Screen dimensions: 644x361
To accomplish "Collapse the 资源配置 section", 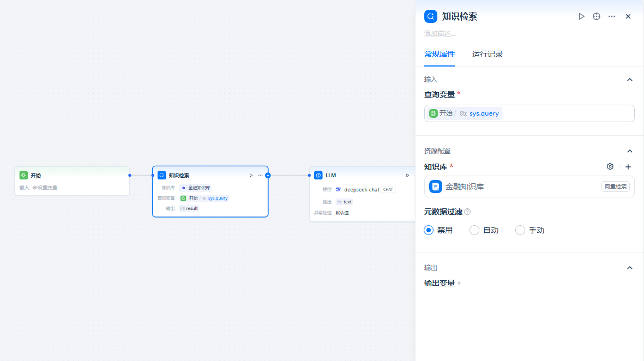I will pos(630,151).
